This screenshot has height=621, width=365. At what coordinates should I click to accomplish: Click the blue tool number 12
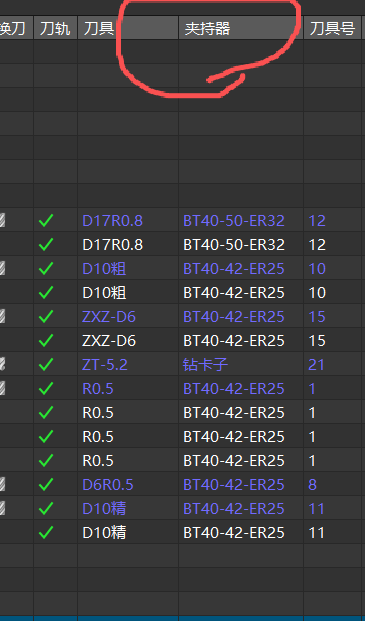(317, 221)
